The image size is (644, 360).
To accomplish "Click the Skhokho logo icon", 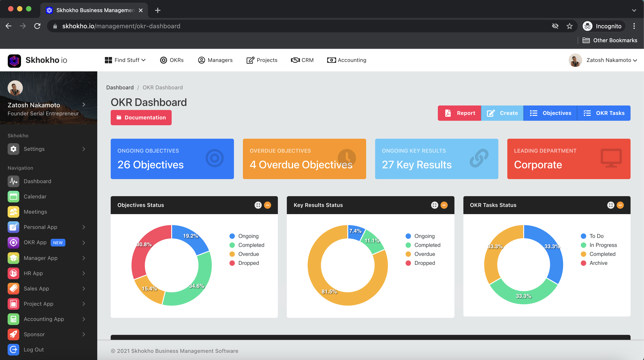I will (14, 60).
